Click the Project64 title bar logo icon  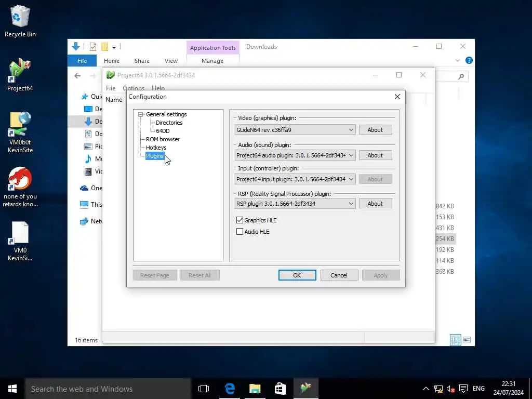click(x=110, y=75)
